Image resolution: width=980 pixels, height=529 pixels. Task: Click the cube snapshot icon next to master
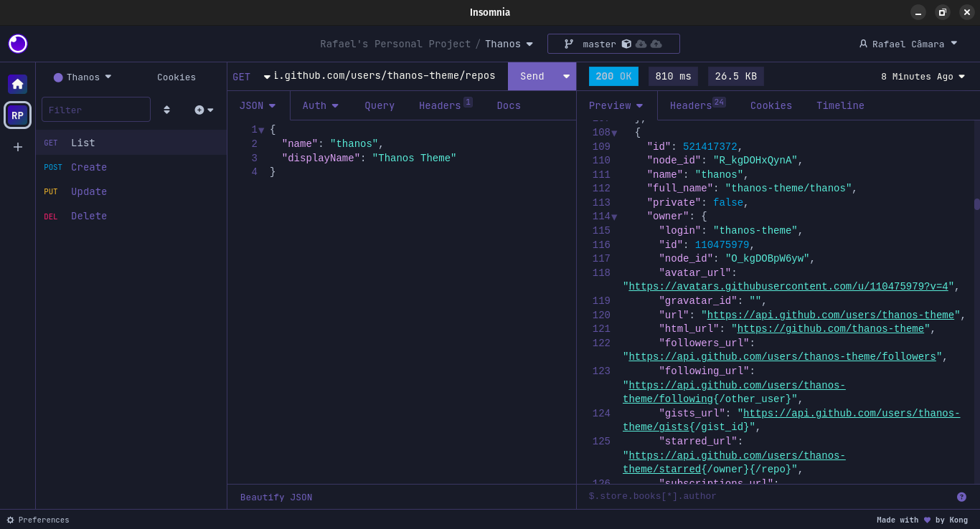pos(626,44)
